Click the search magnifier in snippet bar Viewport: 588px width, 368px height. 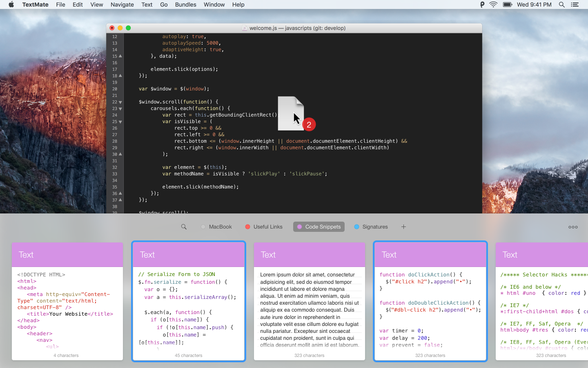click(x=184, y=227)
